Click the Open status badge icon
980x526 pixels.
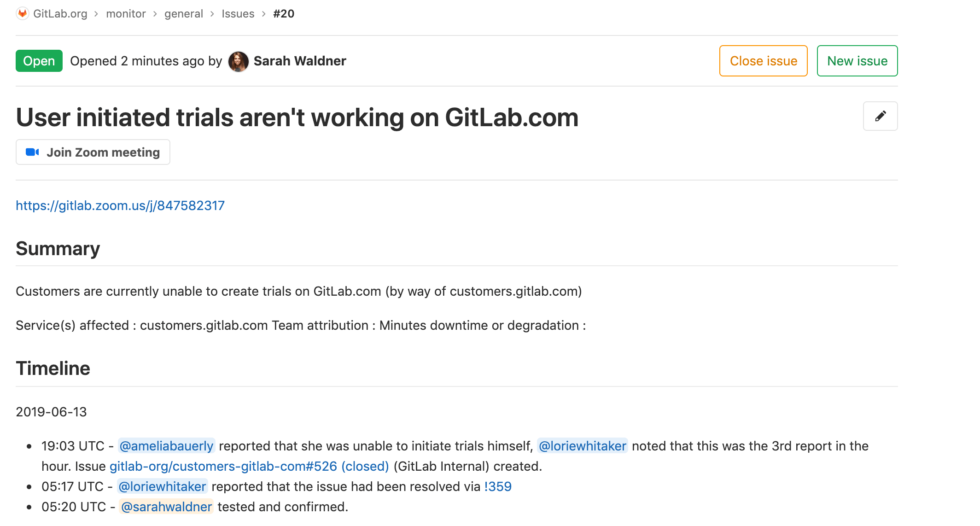[x=38, y=61]
